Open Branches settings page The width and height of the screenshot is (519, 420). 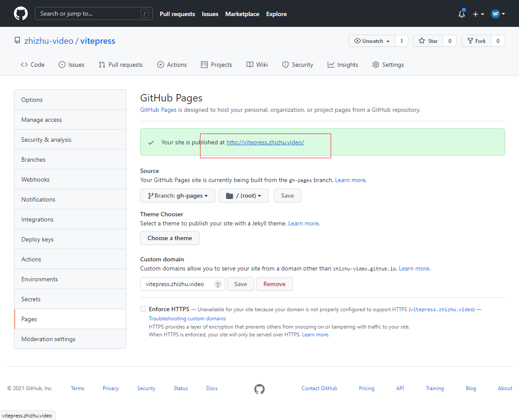tap(70, 160)
